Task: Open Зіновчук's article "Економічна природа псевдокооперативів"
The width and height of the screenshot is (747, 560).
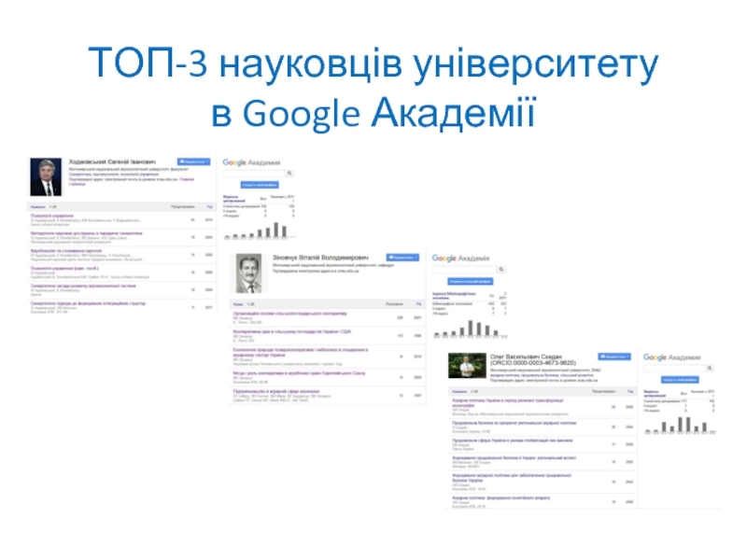Action: 301,352
